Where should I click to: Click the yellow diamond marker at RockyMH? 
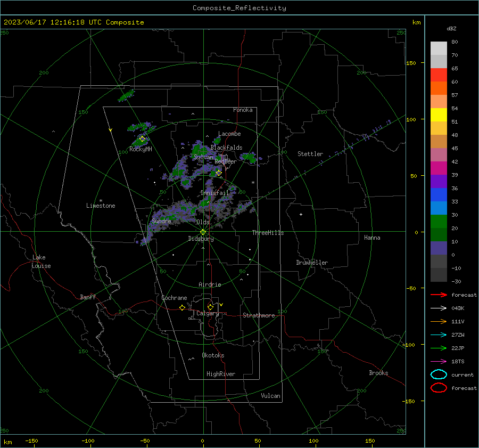142,139
